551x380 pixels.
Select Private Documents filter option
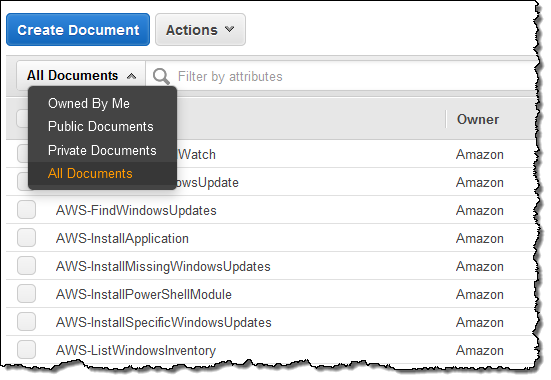[x=102, y=150]
